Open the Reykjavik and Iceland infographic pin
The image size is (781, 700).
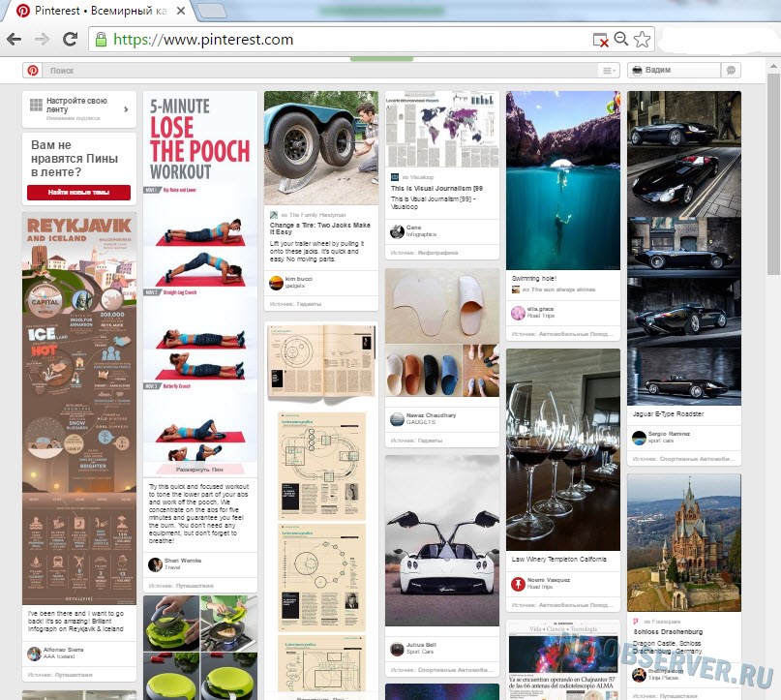[x=79, y=409]
